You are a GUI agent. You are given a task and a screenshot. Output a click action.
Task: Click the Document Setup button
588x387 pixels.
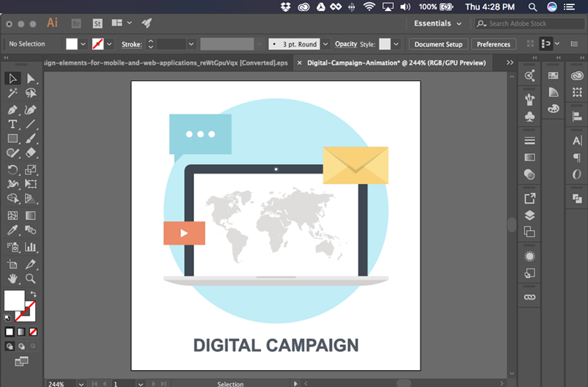(438, 44)
